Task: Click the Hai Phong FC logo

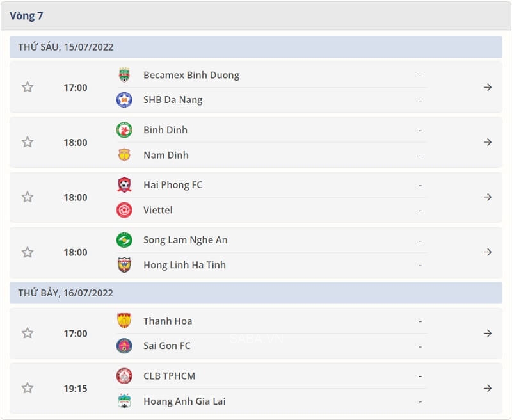Action: click(x=125, y=185)
